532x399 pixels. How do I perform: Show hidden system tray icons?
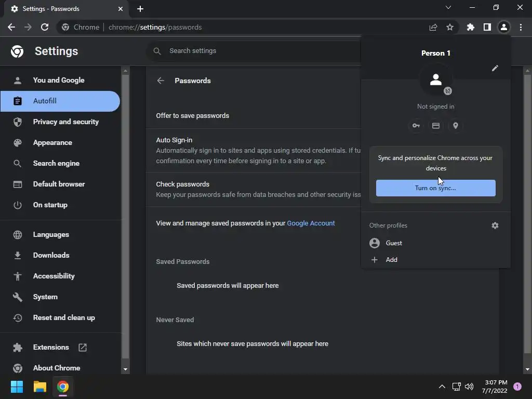coord(442,387)
